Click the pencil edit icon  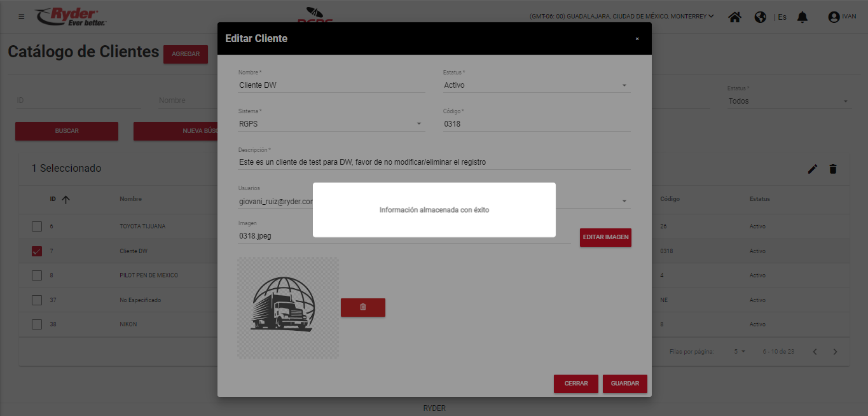point(812,169)
